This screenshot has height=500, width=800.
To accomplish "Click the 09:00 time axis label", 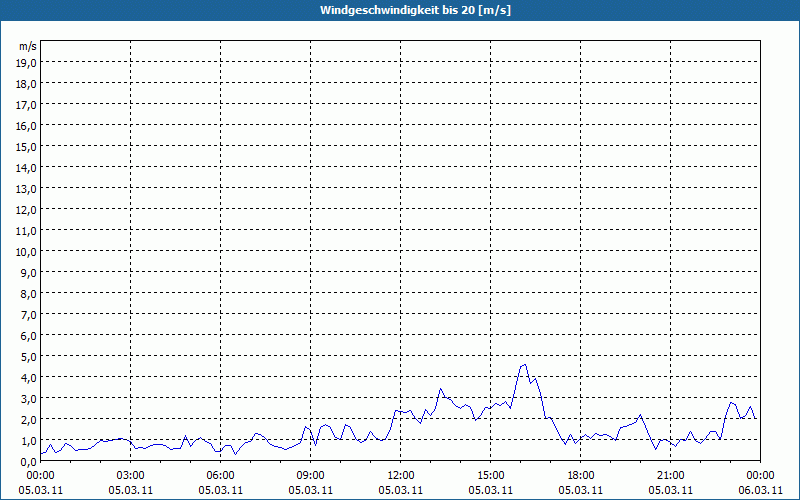I will 311,476.
